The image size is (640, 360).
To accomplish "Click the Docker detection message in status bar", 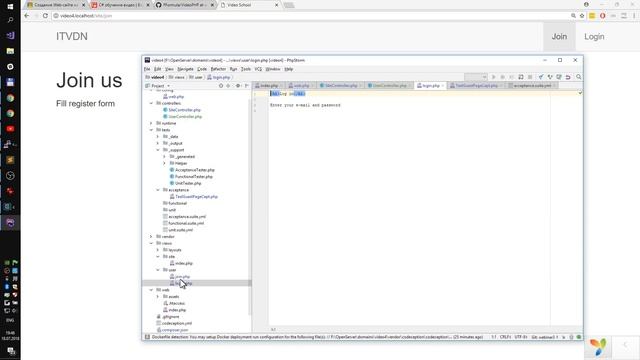I will (317, 337).
